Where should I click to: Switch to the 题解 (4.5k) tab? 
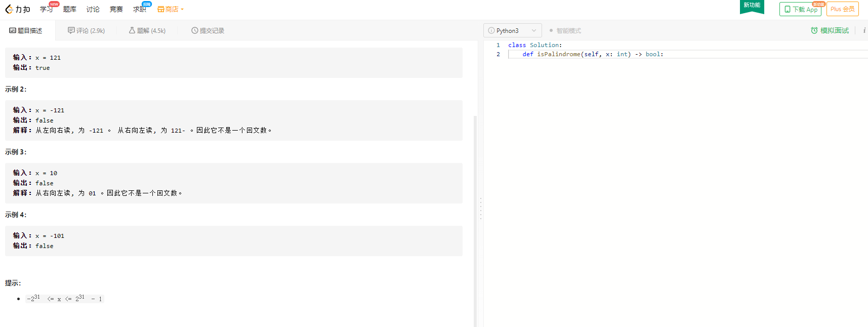pos(147,31)
